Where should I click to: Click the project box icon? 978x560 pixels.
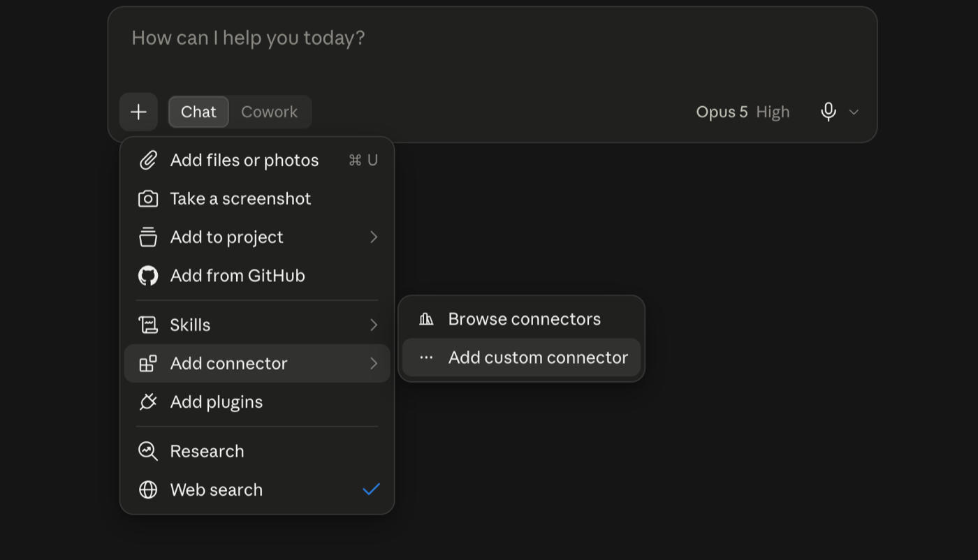coord(148,237)
